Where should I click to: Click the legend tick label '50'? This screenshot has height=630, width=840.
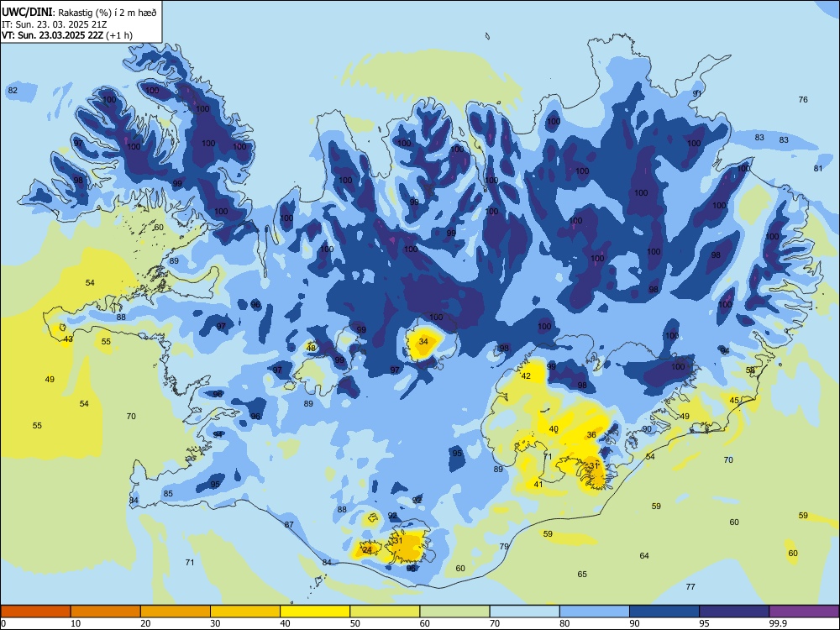tap(355, 623)
